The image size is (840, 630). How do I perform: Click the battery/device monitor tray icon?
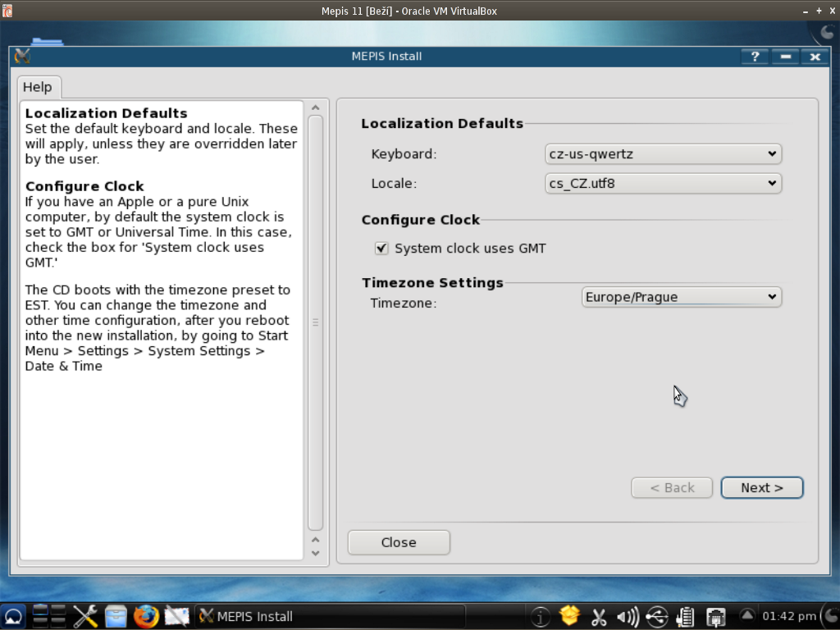point(686,617)
